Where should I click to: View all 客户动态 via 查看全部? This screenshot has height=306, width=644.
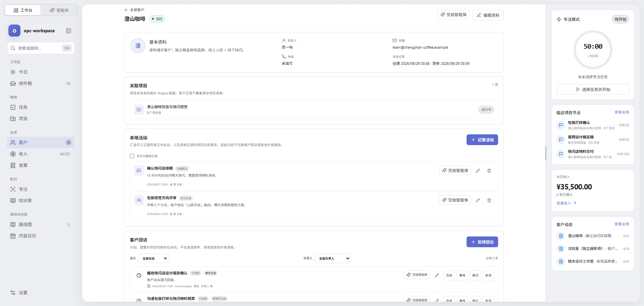point(622,224)
